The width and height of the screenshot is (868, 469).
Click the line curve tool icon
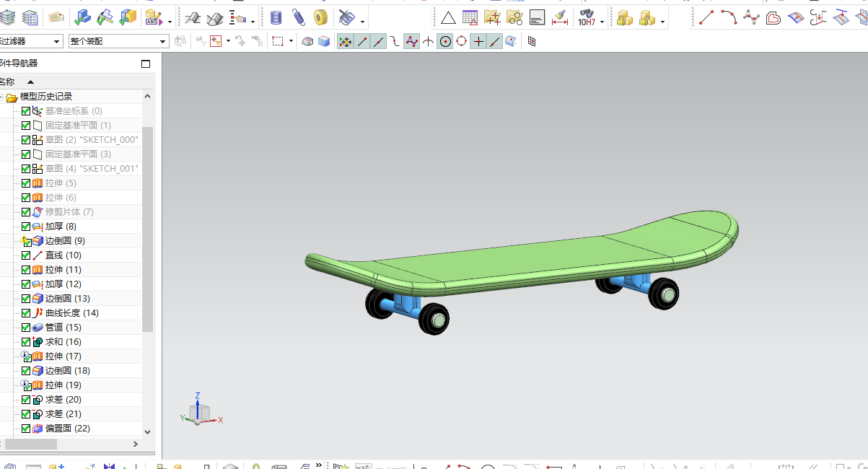pyautogui.click(x=706, y=17)
